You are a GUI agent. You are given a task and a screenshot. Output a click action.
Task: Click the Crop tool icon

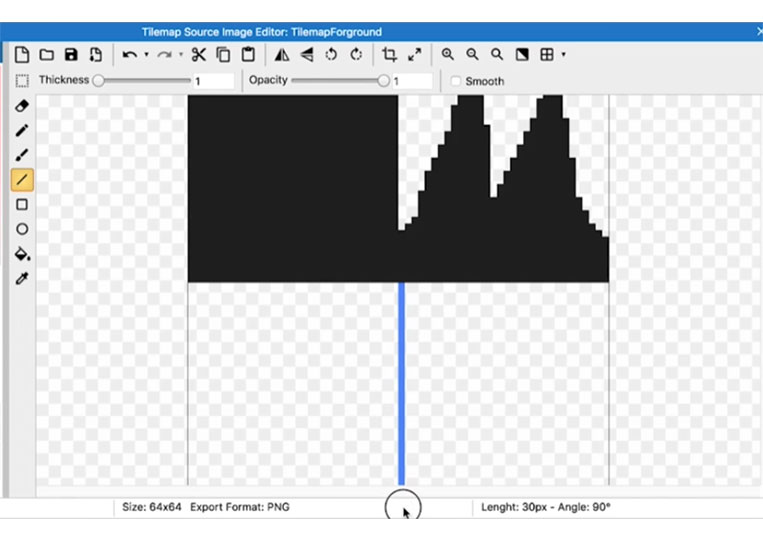[389, 54]
